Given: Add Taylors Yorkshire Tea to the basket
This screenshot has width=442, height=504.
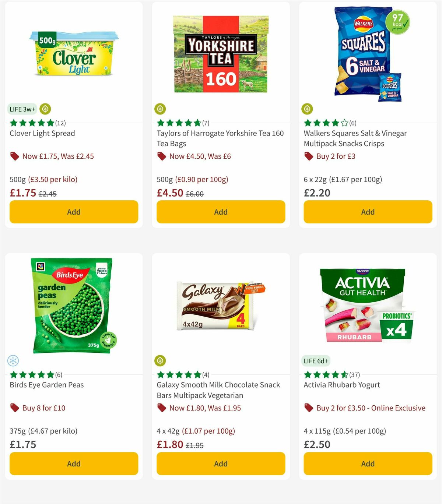Looking at the screenshot, I should point(221,212).
